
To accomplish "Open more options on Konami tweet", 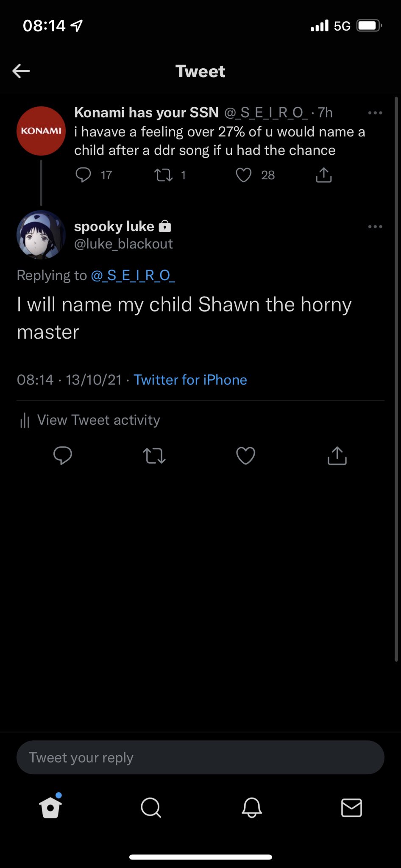I will 375,113.
